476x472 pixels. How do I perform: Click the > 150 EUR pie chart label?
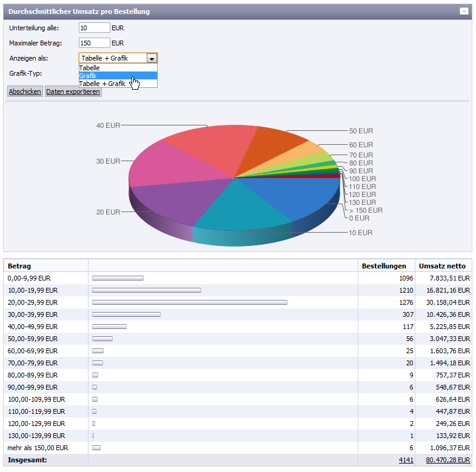pyautogui.click(x=366, y=210)
